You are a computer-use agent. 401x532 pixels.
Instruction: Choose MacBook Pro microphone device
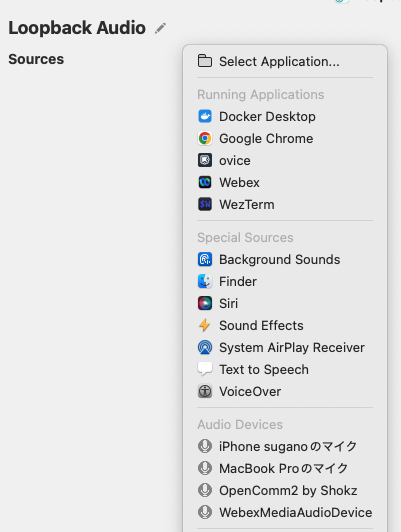coord(285,468)
